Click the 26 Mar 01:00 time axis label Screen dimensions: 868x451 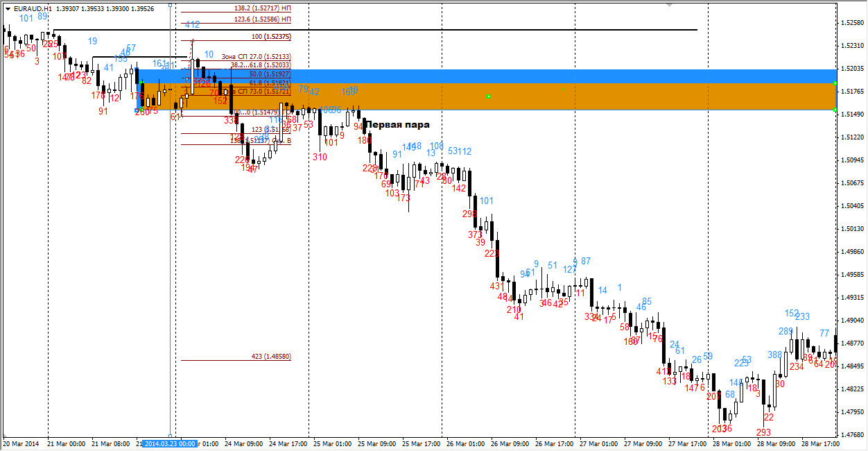tap(467, 443)
